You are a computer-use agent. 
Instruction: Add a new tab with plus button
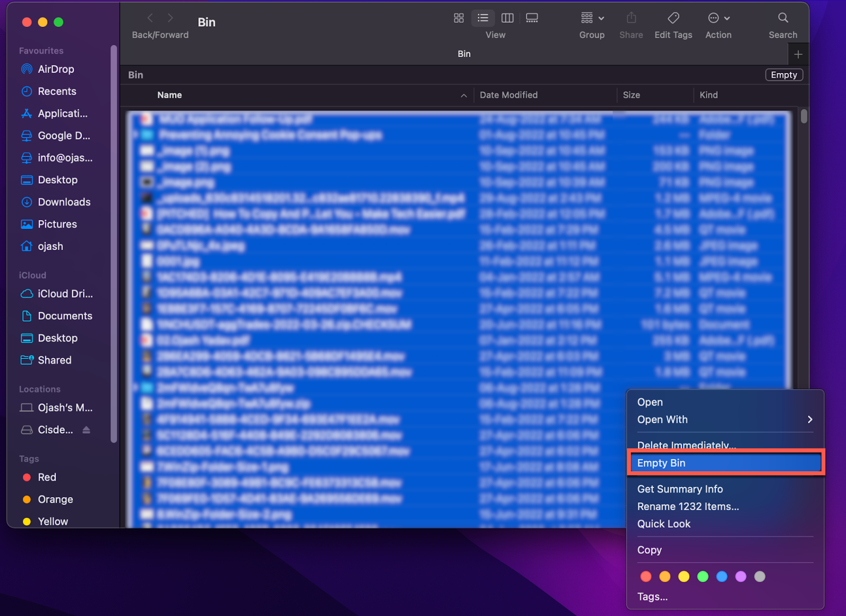[798, 54]
